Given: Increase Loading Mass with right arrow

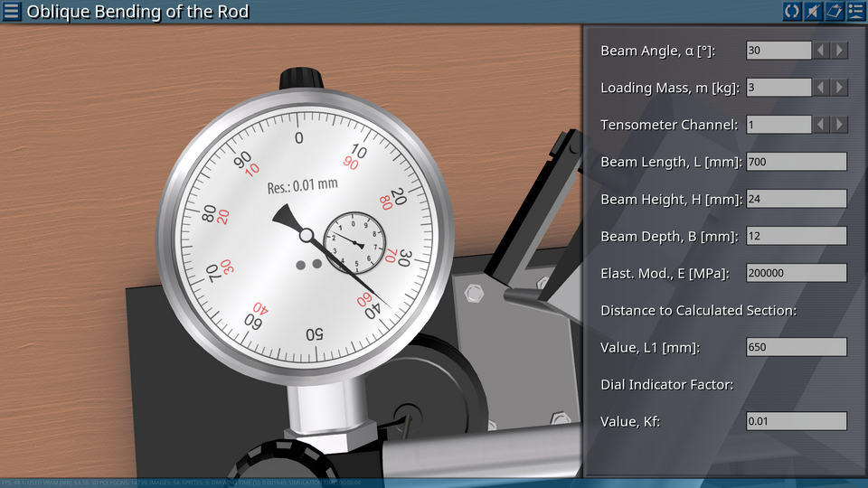Looking at the screenshot, I should (839, 88).
